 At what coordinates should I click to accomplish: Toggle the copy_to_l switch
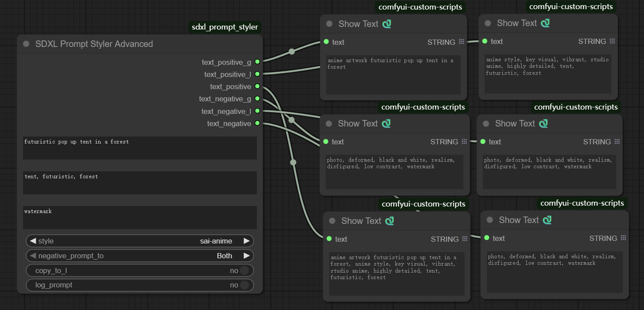point(244,271)
